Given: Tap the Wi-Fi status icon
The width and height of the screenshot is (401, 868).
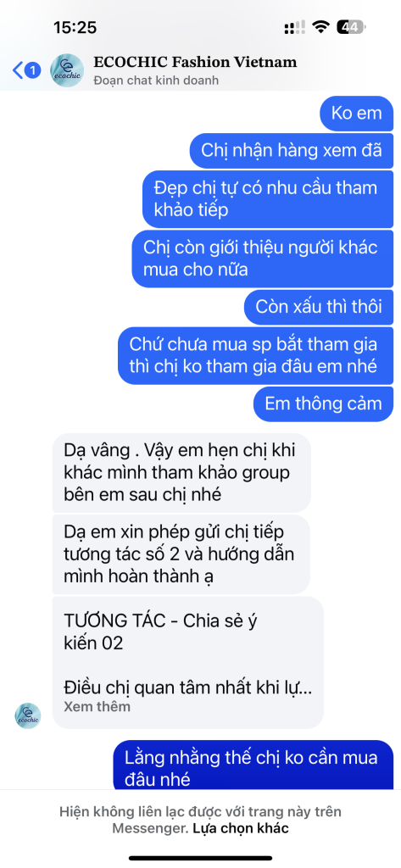Looking at the screenshot, I should (x=320, y=26).
